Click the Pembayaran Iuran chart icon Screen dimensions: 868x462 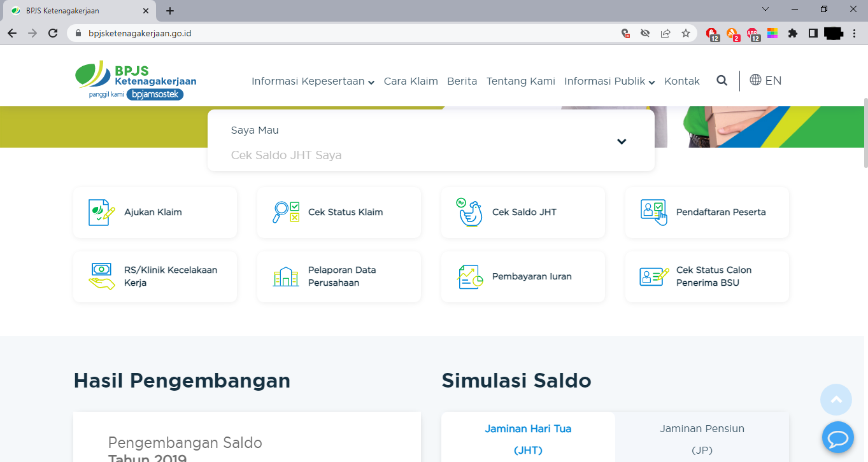[470, 277]
